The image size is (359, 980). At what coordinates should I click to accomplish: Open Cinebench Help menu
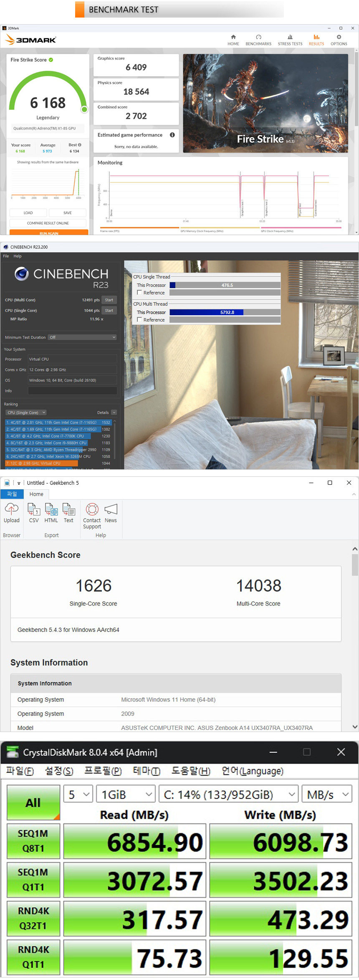coord(18,256)
